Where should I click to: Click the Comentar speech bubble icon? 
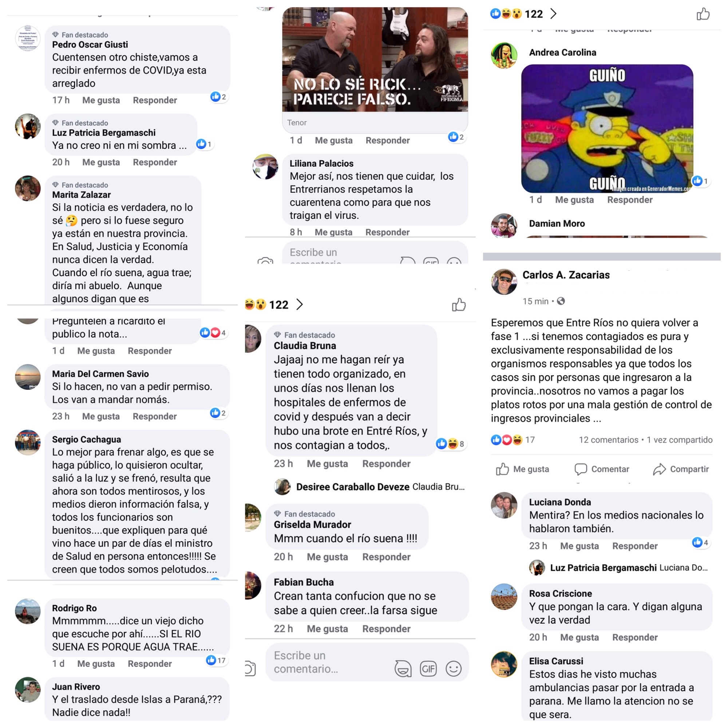pos(580,469)
